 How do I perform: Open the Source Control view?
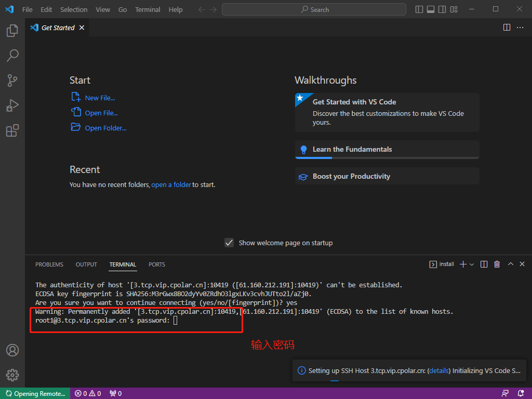click(12, 80)
